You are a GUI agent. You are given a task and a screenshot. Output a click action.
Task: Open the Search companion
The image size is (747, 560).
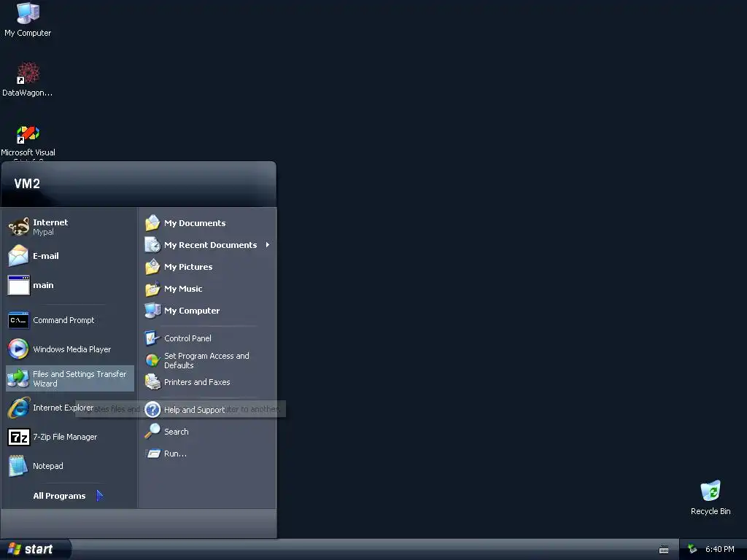(x=208, y=432)
